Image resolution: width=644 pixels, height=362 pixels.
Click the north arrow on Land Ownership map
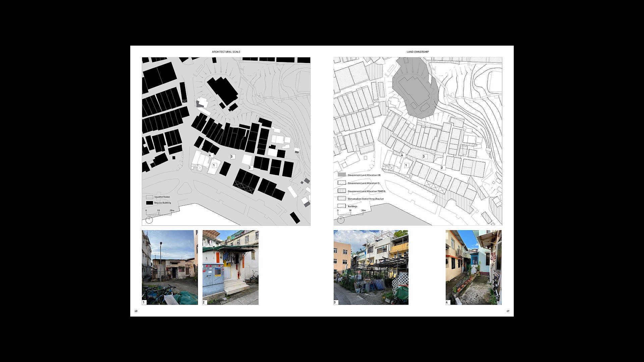(341, 220)
